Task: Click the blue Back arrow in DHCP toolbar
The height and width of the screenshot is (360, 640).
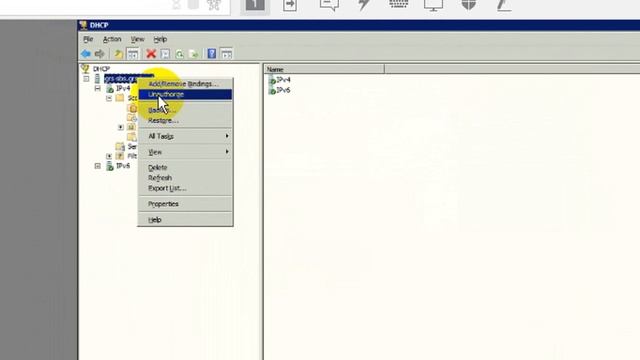Action: point(86,54)
